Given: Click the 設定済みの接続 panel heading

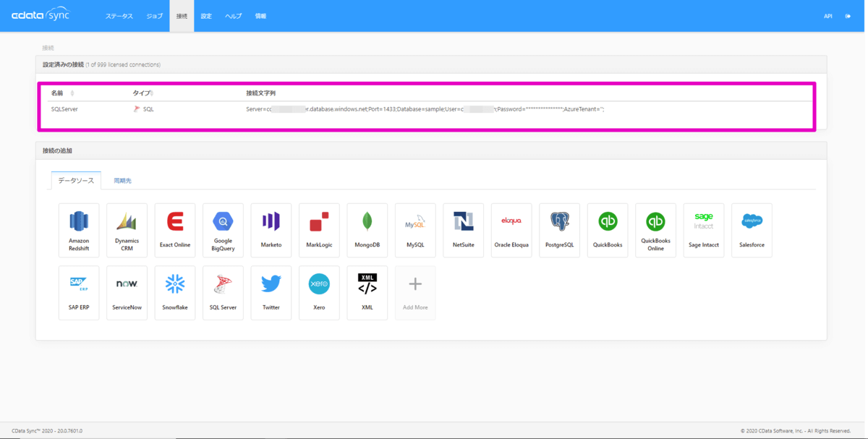Looking at the screenshot, I should [x=63, y=64].
